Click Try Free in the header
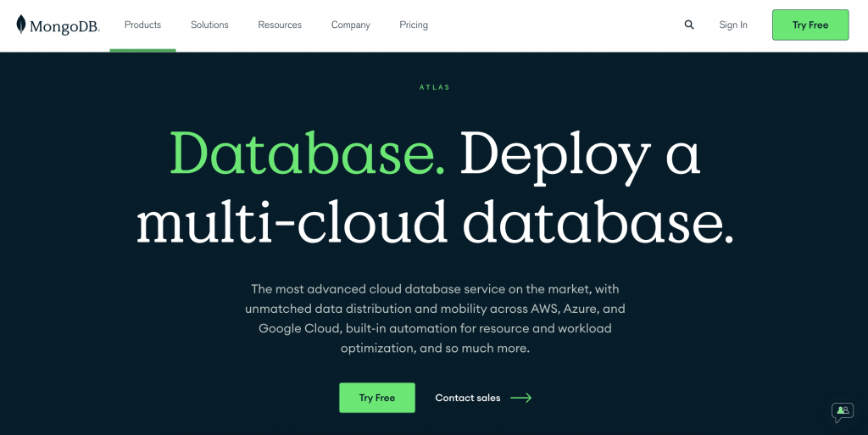Screen dimensions: 868x435 [810, 25]
